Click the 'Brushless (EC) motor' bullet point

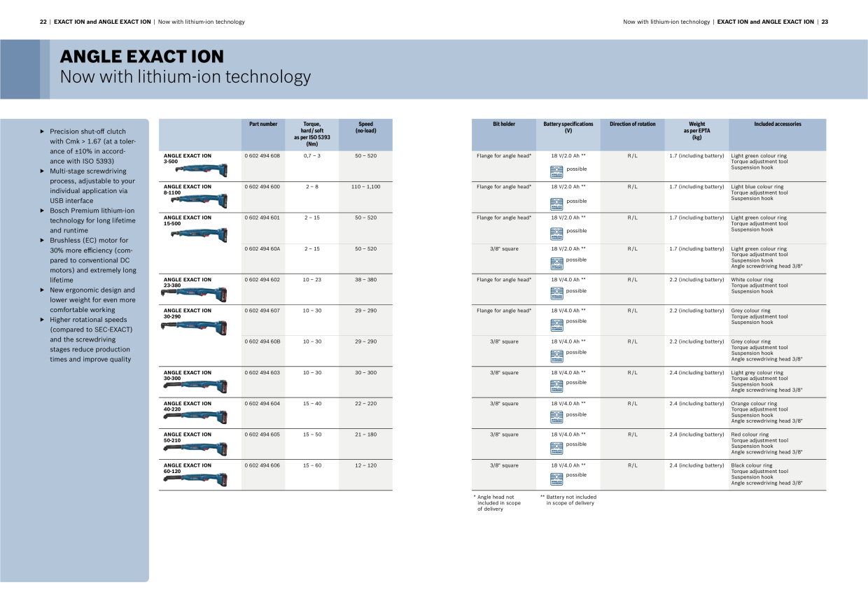click(x=88, y=260)
